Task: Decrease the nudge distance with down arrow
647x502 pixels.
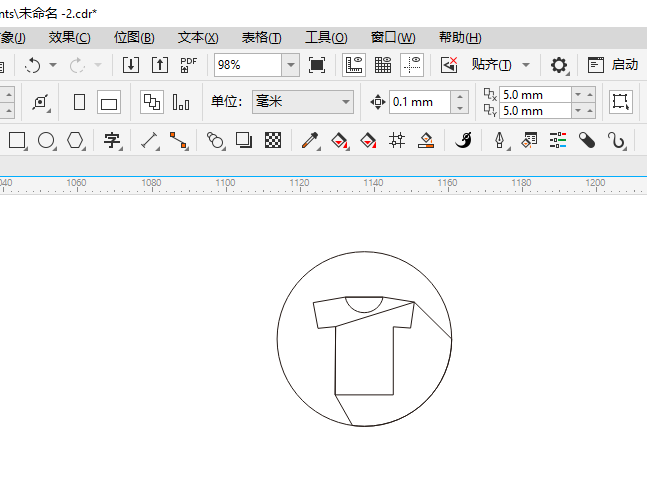Action: click(460, 108)
